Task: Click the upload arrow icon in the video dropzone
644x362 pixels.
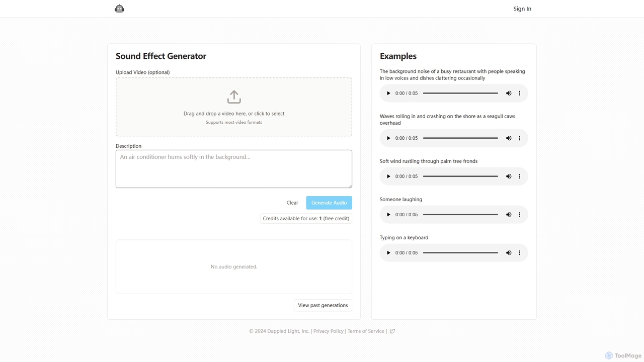Action: click(x=234, y=97)
